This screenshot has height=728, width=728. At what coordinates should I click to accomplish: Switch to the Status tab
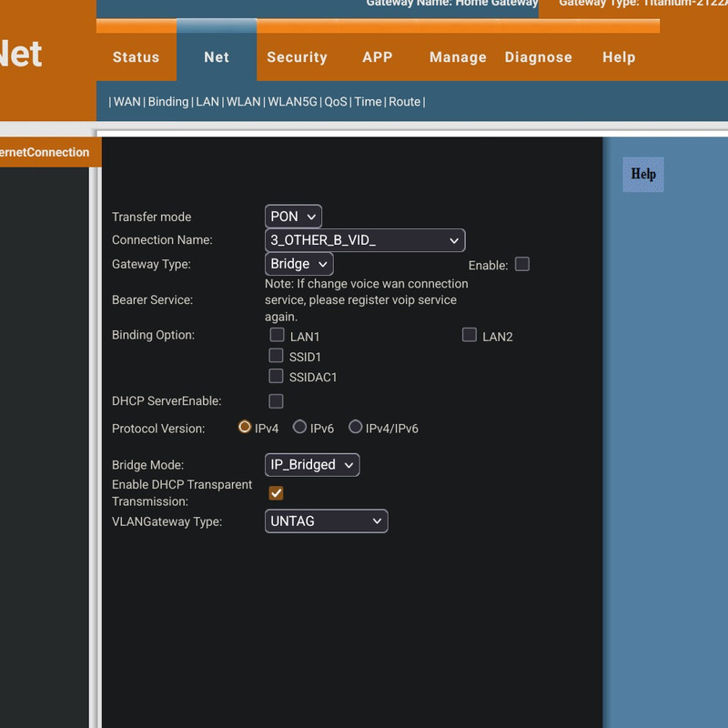click(x=135, y=57)
